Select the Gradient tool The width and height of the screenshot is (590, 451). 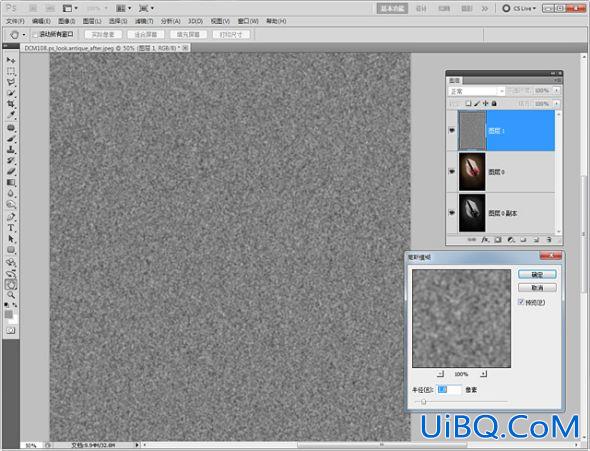click(x=11, y=183)
